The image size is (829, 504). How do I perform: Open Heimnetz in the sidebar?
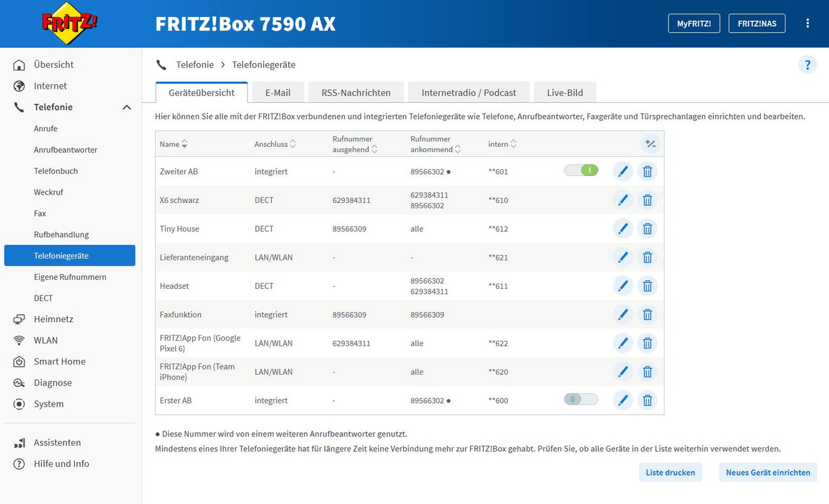53,319
